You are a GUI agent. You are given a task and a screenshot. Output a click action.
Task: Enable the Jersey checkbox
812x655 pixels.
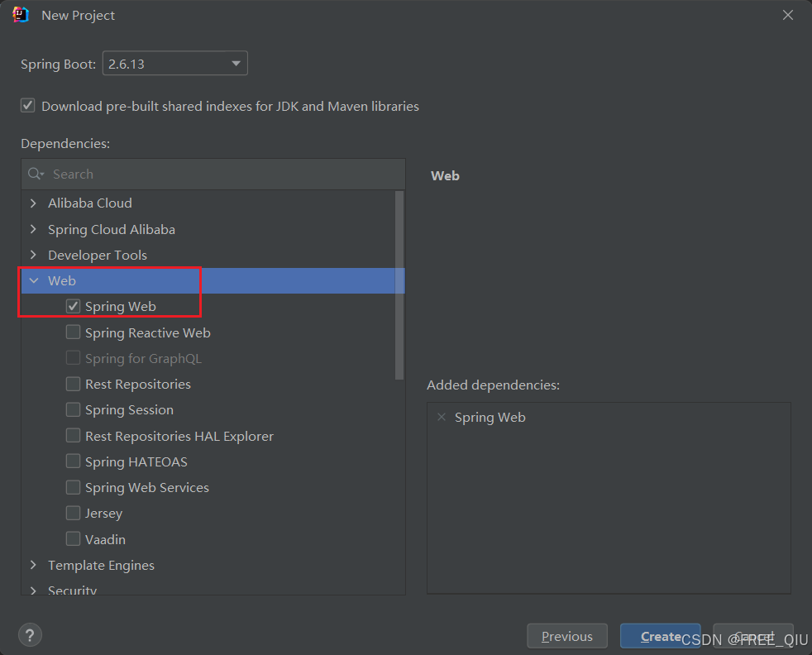[73, 513]
